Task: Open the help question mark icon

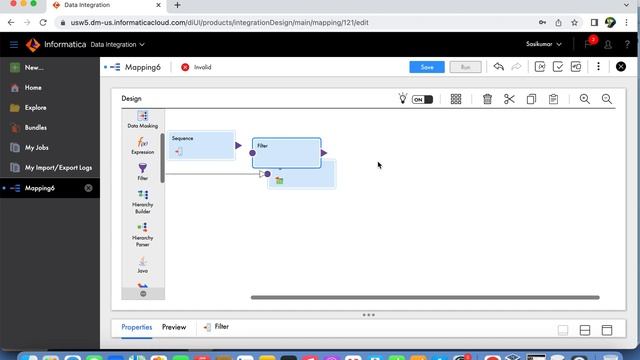Action: click(x=627, y=44)
